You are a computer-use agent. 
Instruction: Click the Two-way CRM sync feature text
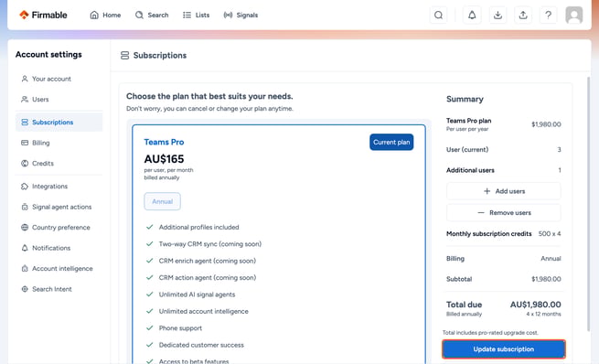(210, 244)
